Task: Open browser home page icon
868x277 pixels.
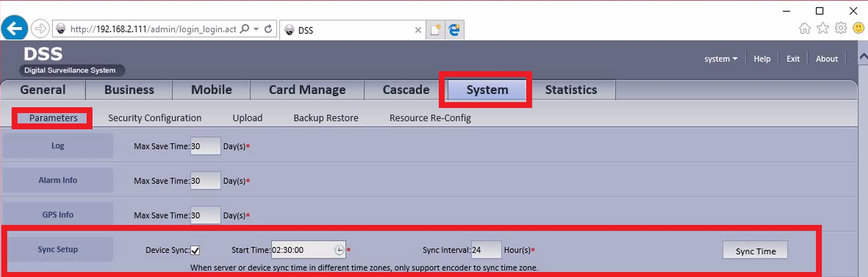Action: click(x=805, y=28)
